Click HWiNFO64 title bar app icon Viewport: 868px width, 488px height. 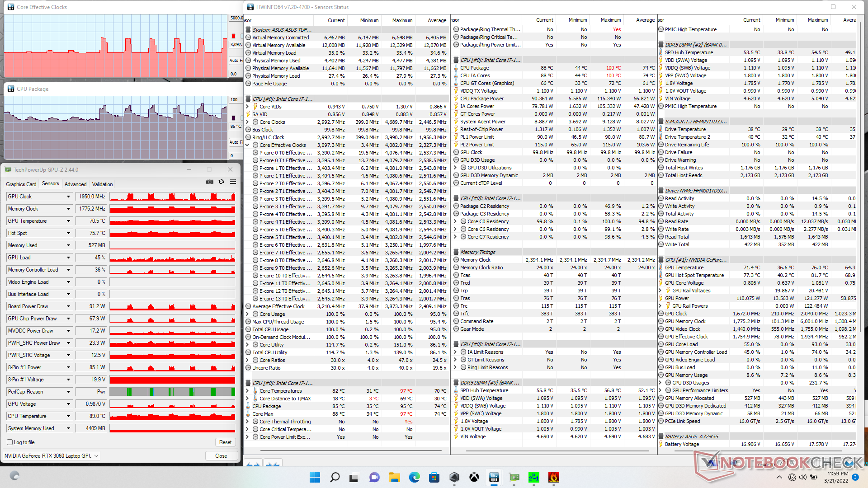click(250, 7)
